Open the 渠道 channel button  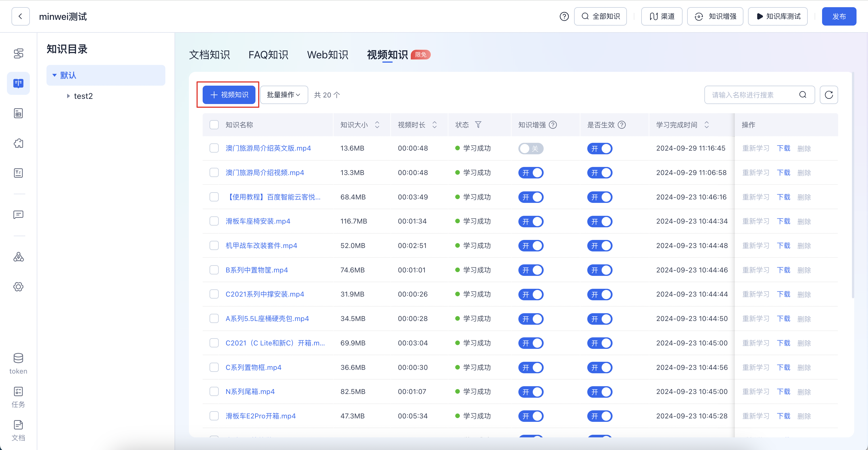(x=661, y=16)
